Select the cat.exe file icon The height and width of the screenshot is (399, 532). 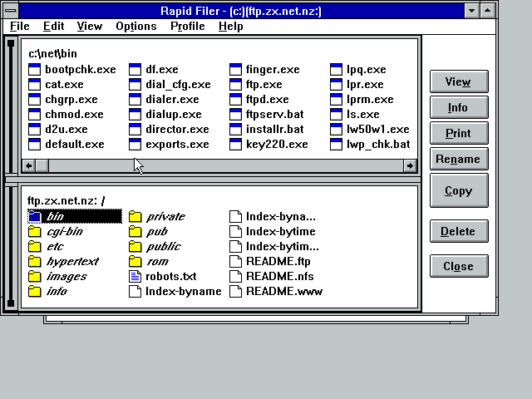point(34,84)
